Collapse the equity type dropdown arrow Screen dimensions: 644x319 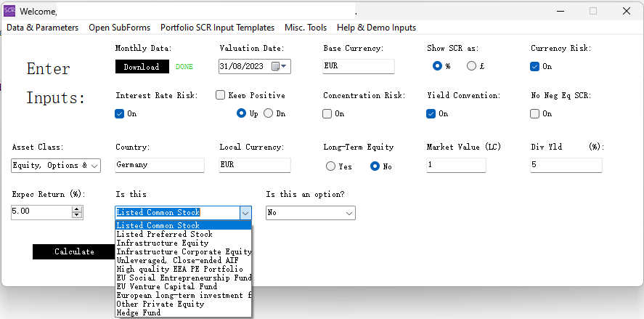(x=245, y=213)
